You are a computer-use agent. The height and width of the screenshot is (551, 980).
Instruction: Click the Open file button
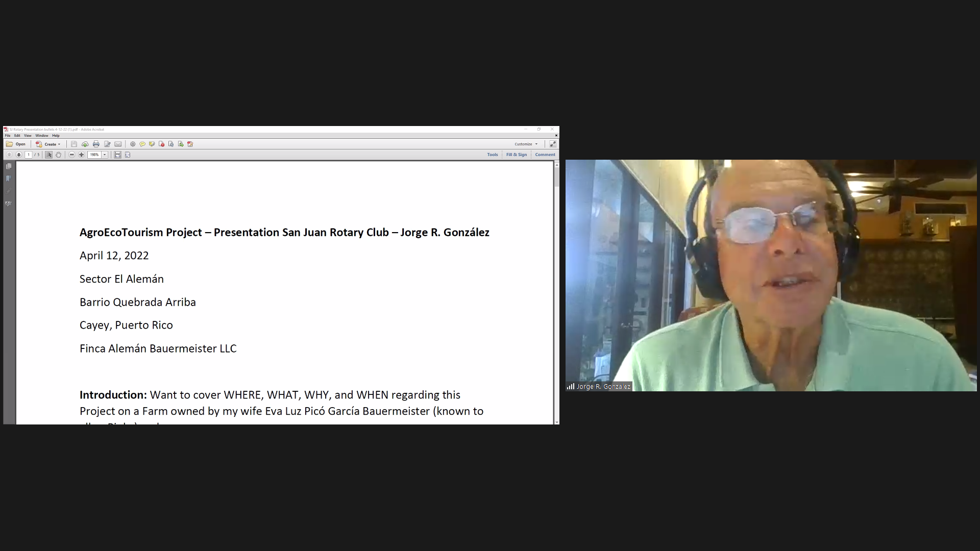[x=16, y=144]
